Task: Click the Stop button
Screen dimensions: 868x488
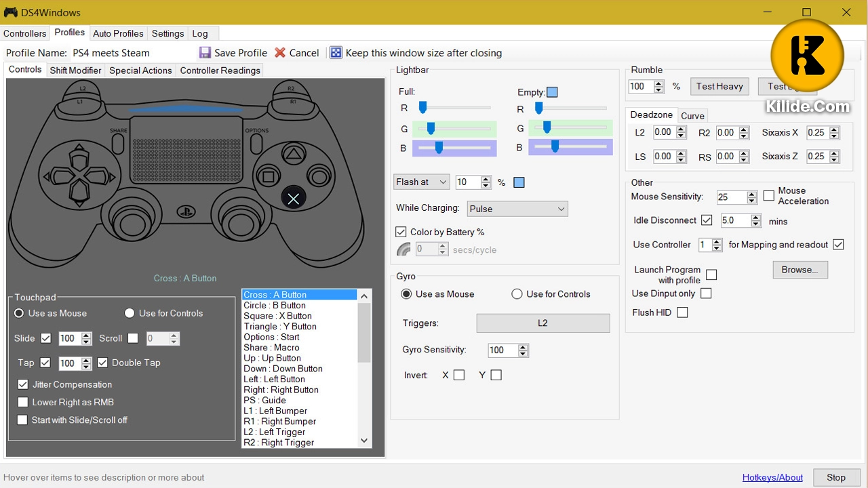Action: (836, 477)
